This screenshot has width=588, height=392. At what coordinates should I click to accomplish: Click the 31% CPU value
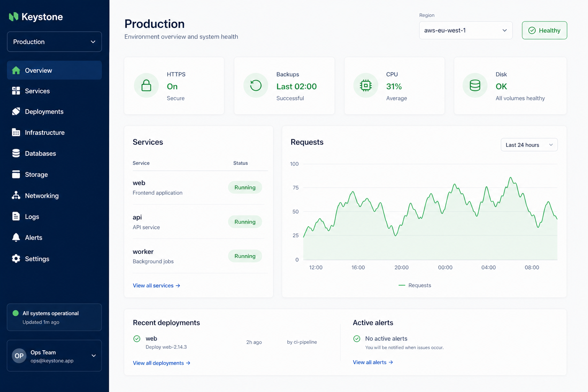coord(394,87)
